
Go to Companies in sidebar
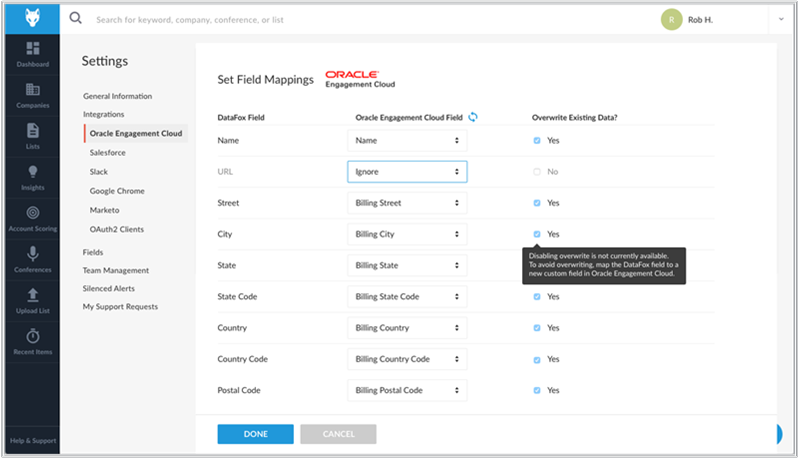32,90
